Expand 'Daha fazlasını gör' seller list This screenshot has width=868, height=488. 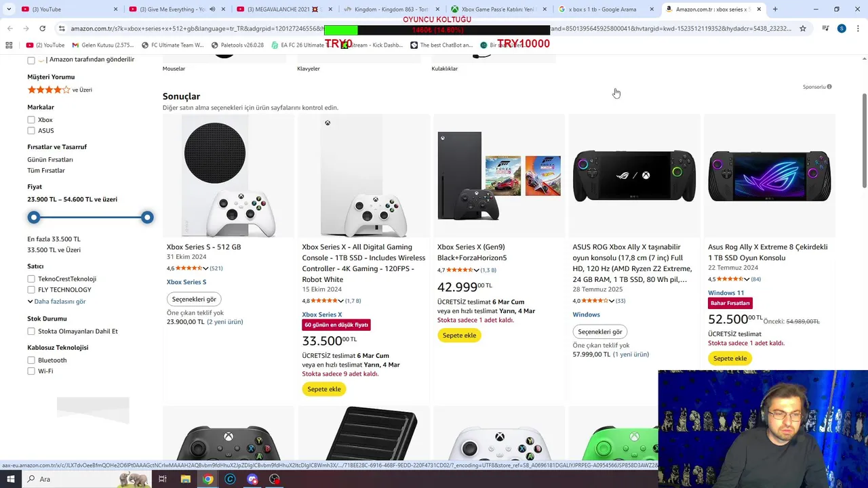pos(57,302)
